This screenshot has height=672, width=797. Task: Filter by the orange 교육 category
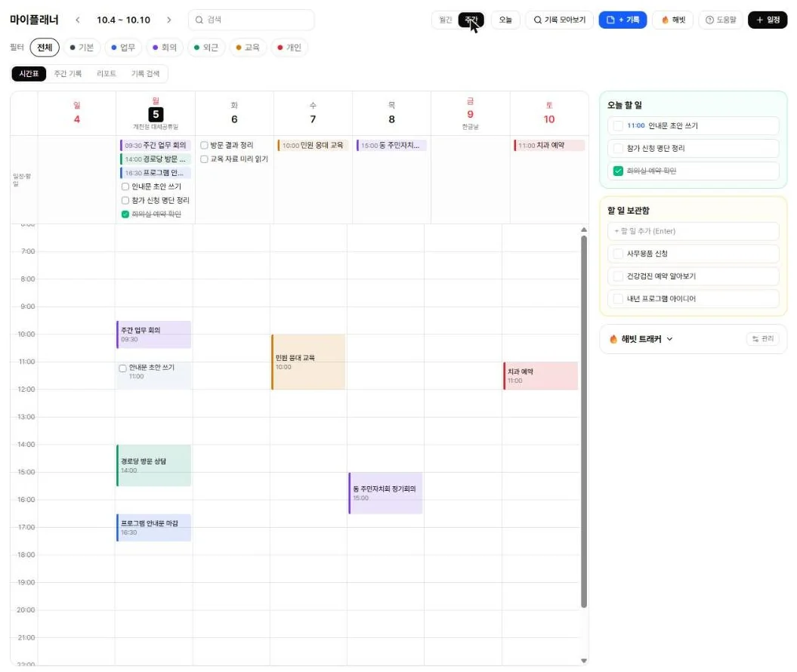(248, 48)
